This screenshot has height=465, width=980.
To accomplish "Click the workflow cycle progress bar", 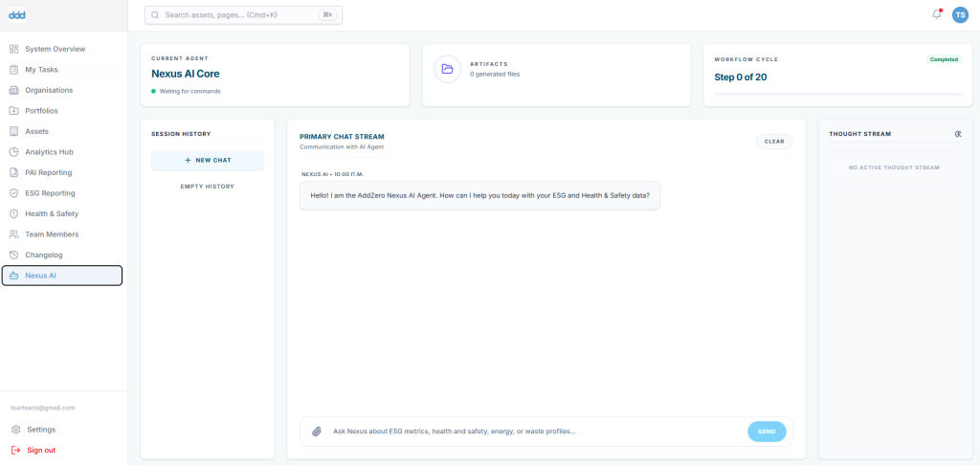I will tap(837, 95).
